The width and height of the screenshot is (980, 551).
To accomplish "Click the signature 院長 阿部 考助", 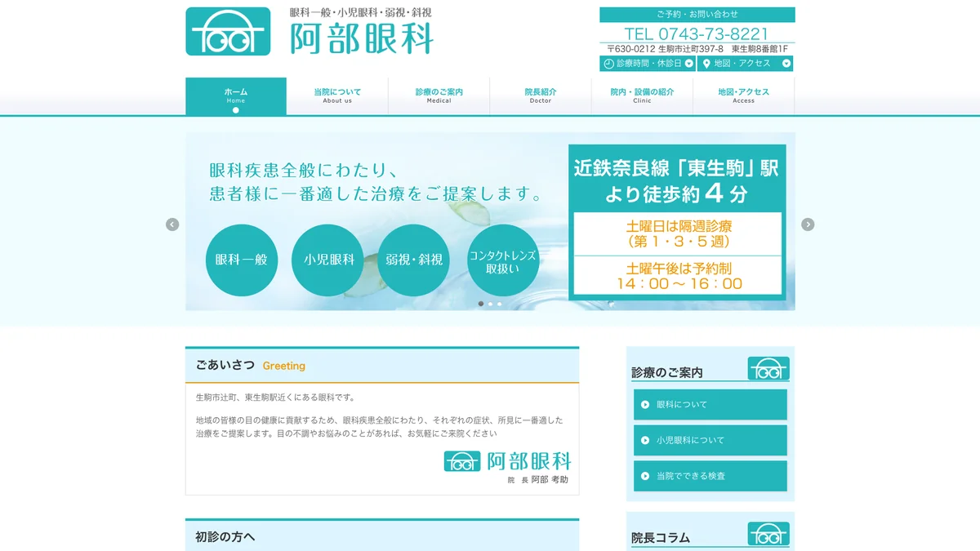I will (537, 480).
